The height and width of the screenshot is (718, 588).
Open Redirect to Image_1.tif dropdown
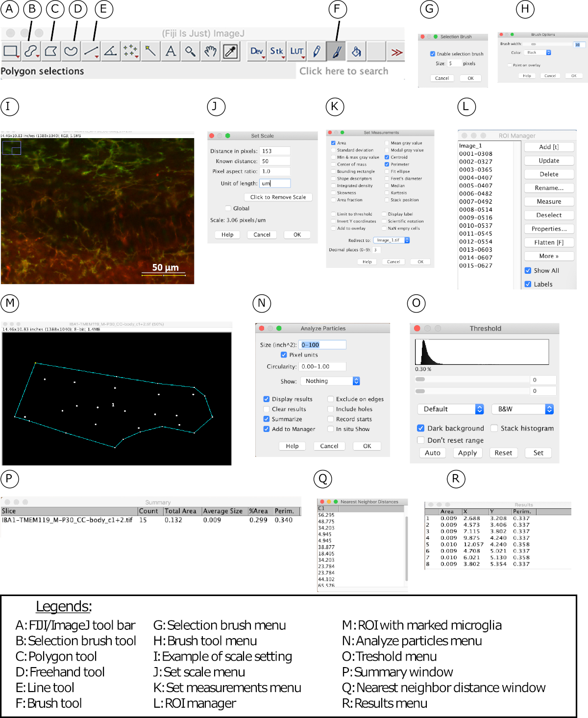coord(392,240)
